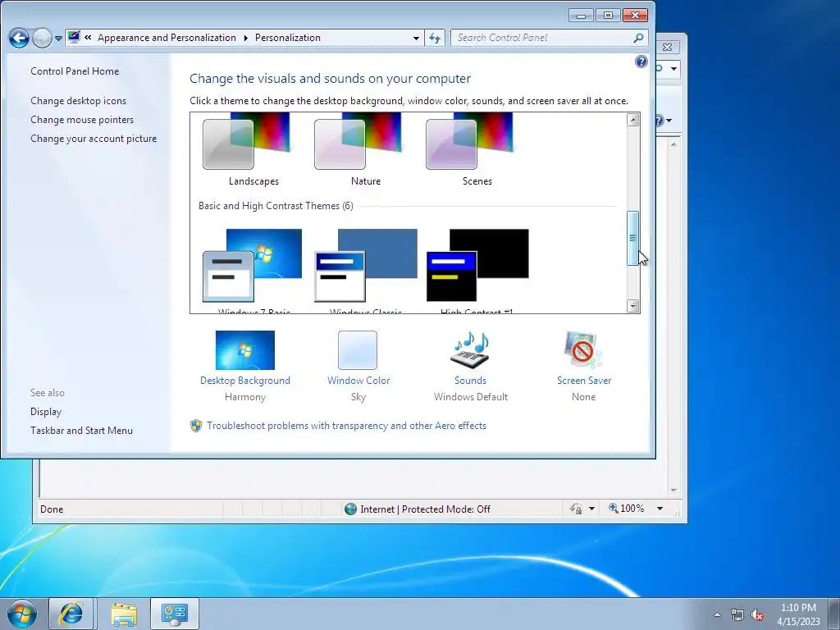
Task: Open Window Color swatch
Action: point(358,349)
